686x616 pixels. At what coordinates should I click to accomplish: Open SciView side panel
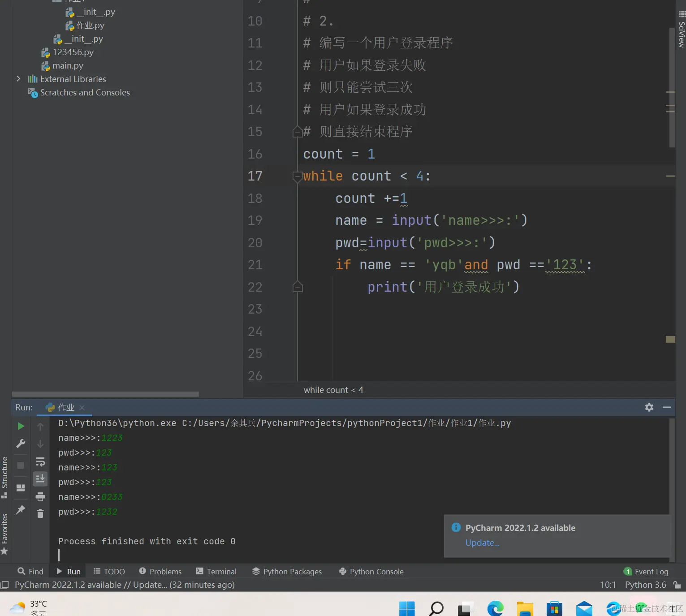pos(681,29)
